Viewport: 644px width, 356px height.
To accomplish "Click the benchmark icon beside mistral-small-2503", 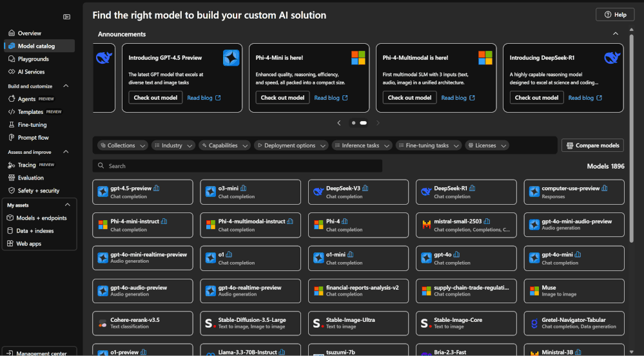I will [487, 221].
